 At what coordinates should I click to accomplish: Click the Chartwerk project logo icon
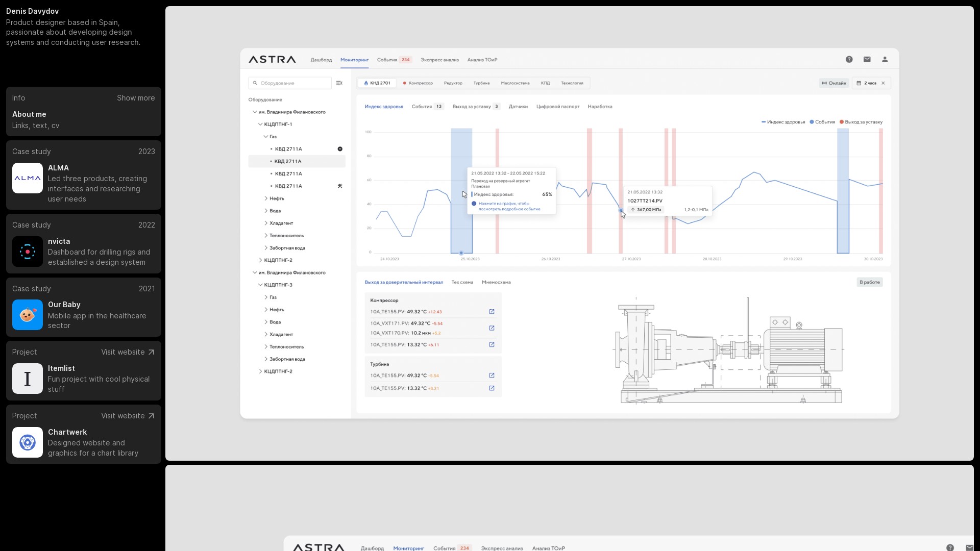(28, 442)
